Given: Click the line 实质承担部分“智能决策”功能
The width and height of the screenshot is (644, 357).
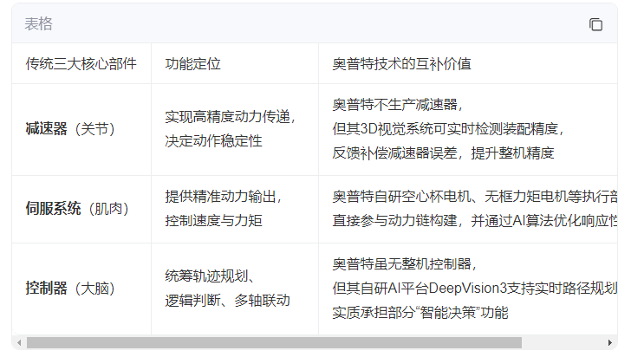Looking at the screenshot, I should [420, 313].
